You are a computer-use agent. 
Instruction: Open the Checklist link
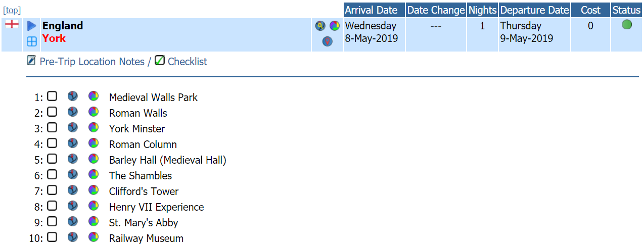tap(188, 62)
